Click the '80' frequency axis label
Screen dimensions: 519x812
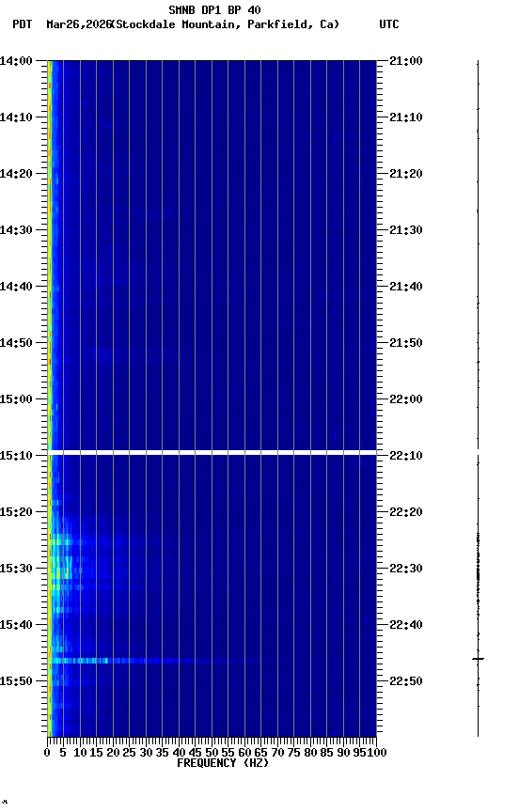coord(310,753)
